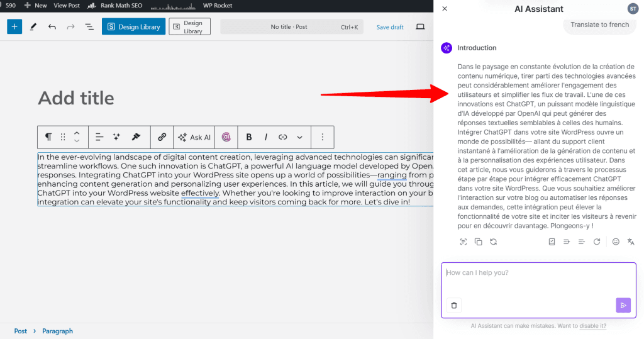Clear the chat with trash icon
Image resolution: width=644 pixels, height=339 pixels.
454,305
